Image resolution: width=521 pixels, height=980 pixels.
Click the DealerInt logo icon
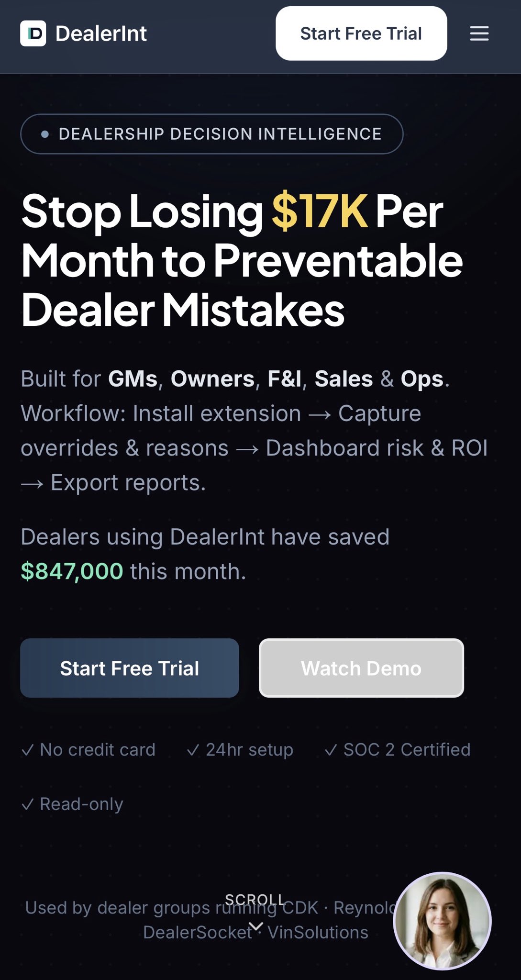(x=33, y=33)
